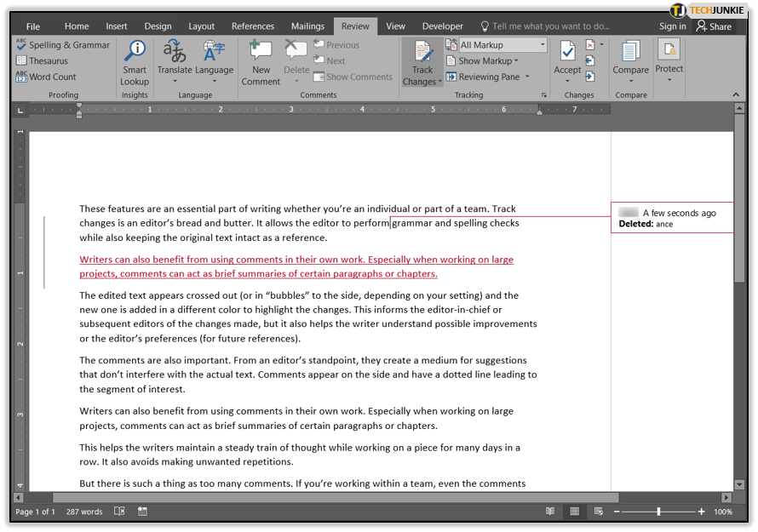This screenshot has width=758, height=532.
Task: Open the Show Markup dropdown menu
Action: (482, 61)
